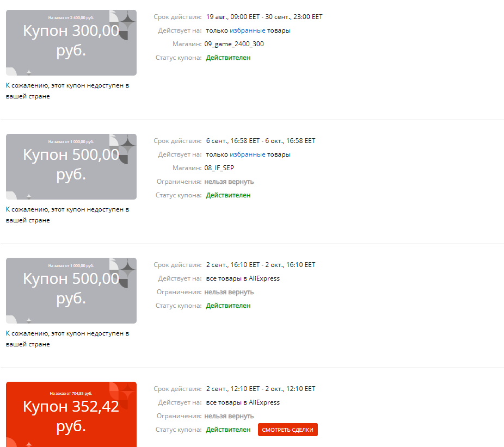Click На заказ от 704,85 руб. label

(x=71, y=393)
